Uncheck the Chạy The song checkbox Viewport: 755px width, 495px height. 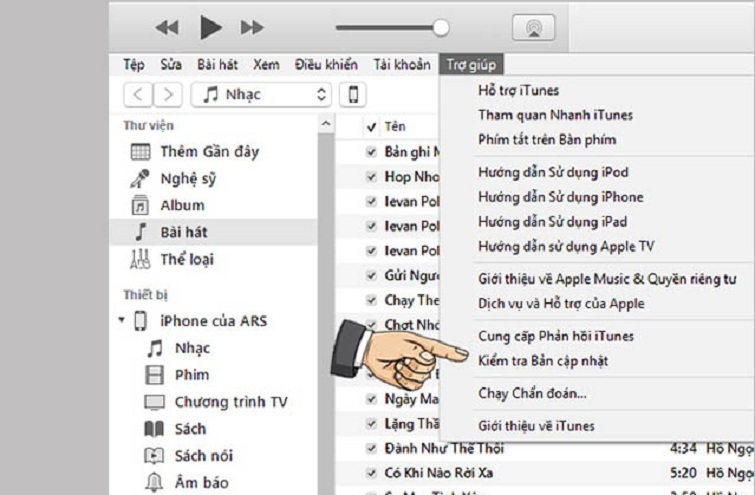coord(371,300)
